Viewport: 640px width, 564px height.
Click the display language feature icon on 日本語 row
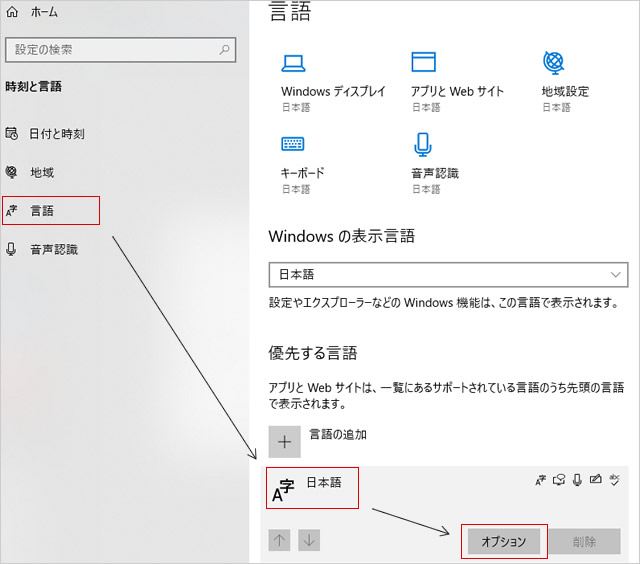540,480
